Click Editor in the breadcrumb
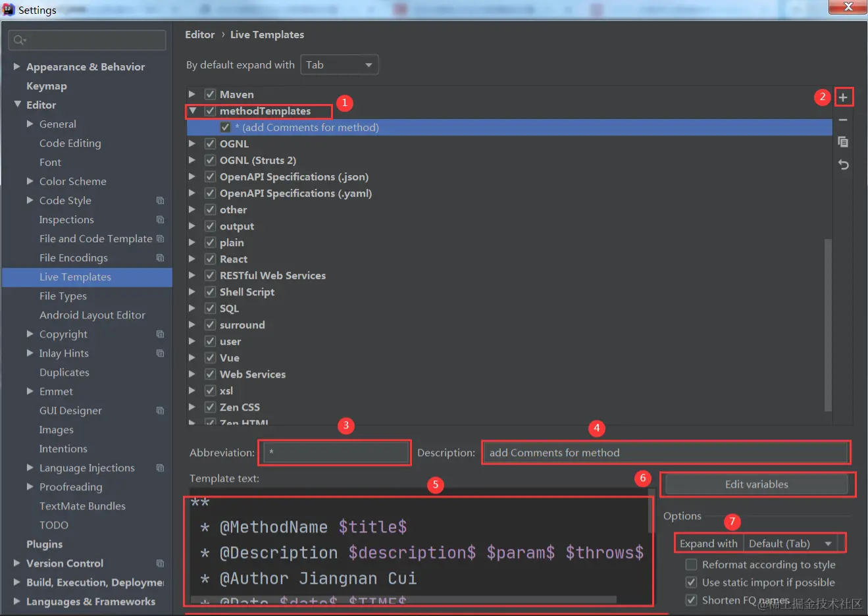 pos(200,34)
